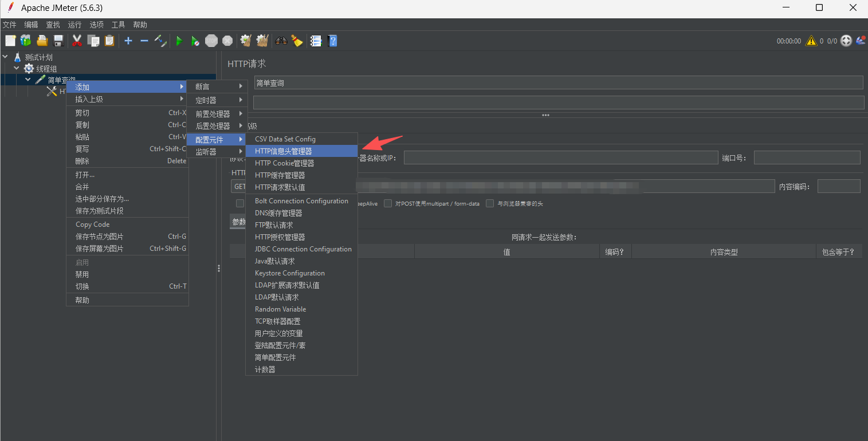Expand the 前置处理器 submenu
This screenshot has height=441, width=868.
point(218,114)
